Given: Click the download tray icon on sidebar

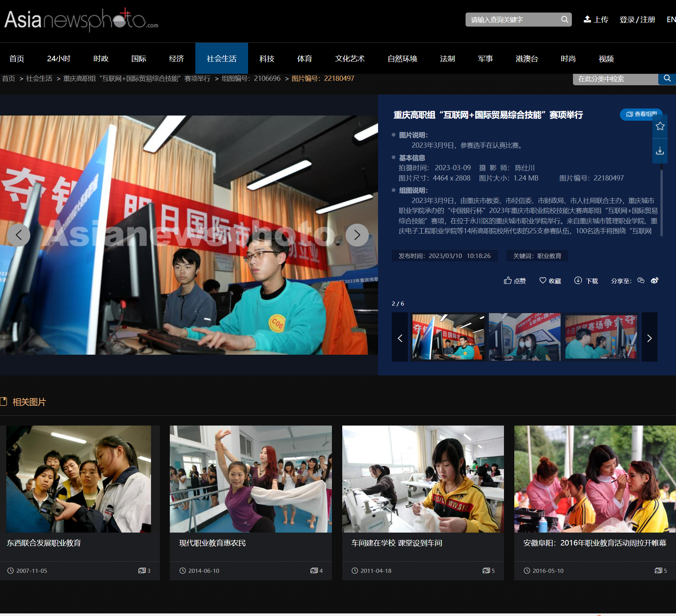Looking at the screenshot, I should (660, 151).
